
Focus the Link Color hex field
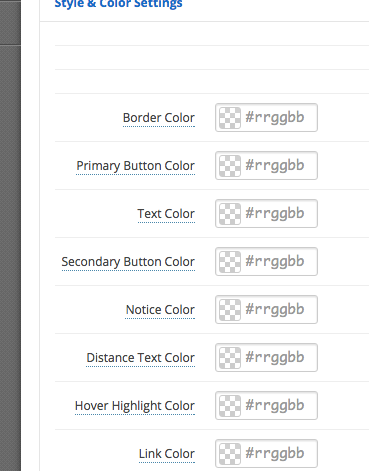[x=279, y=454]
